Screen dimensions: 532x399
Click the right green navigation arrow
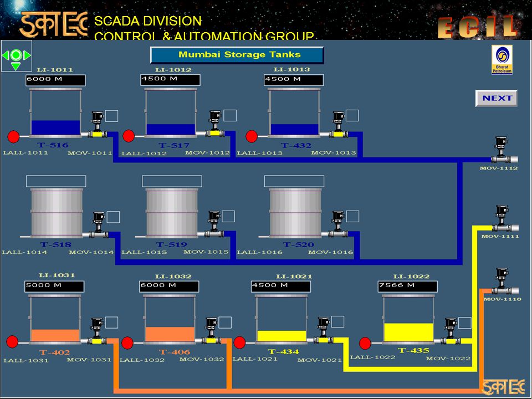pyautogui.click(x=27, y=55)
